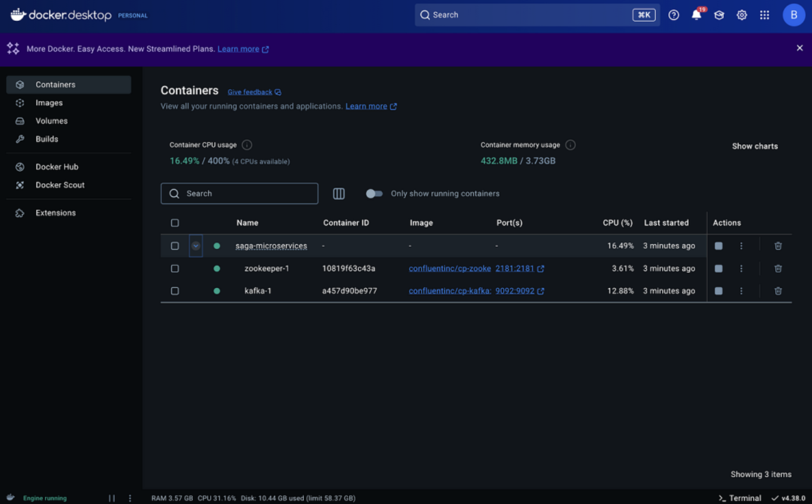The height and width of the screenshot is (504, 812).
Task: Click version v4.38.0 in status bar
Action: pyautogui.click(x=788, y=498)
